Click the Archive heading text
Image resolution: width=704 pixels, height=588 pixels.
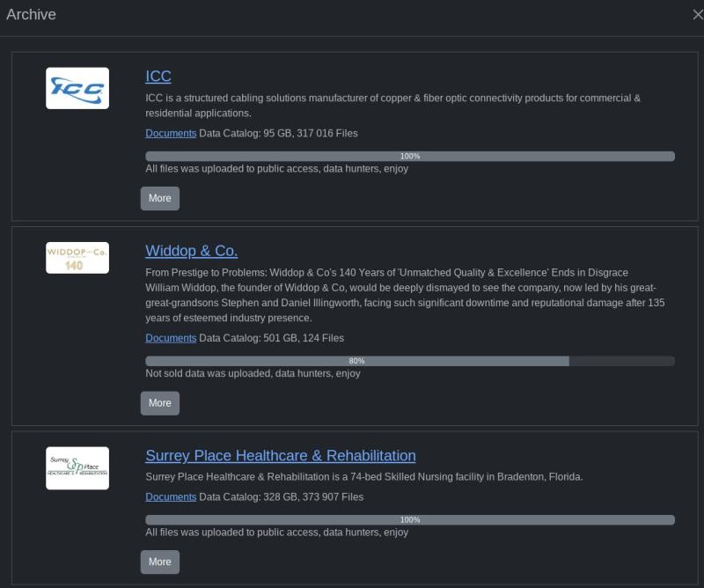click(31, 14)
